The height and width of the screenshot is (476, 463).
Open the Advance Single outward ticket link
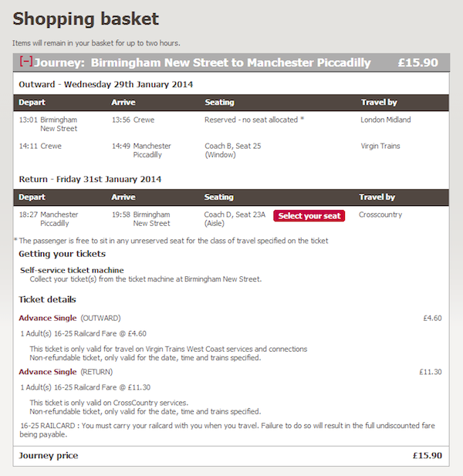coord(48,318)
